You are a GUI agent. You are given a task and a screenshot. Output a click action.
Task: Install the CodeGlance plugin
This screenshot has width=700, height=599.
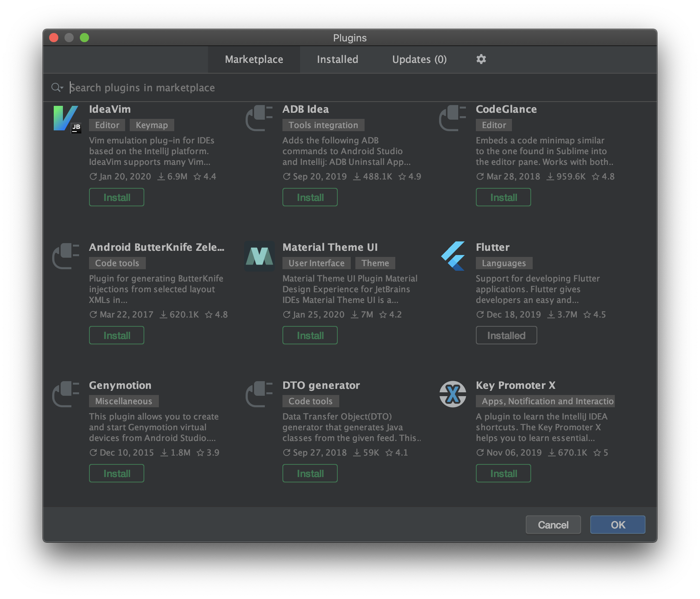click(x=504, y=197)
